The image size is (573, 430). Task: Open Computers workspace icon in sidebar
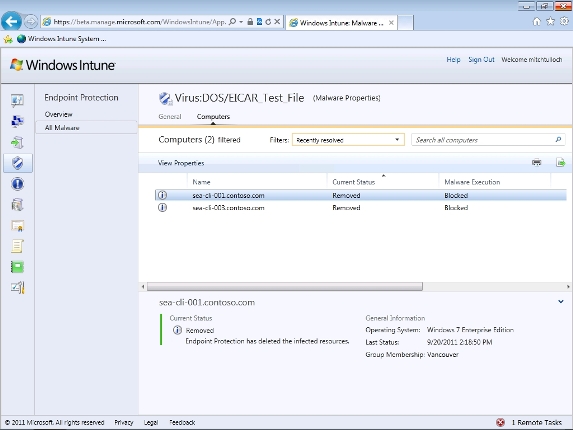click(x=17, y=121)
